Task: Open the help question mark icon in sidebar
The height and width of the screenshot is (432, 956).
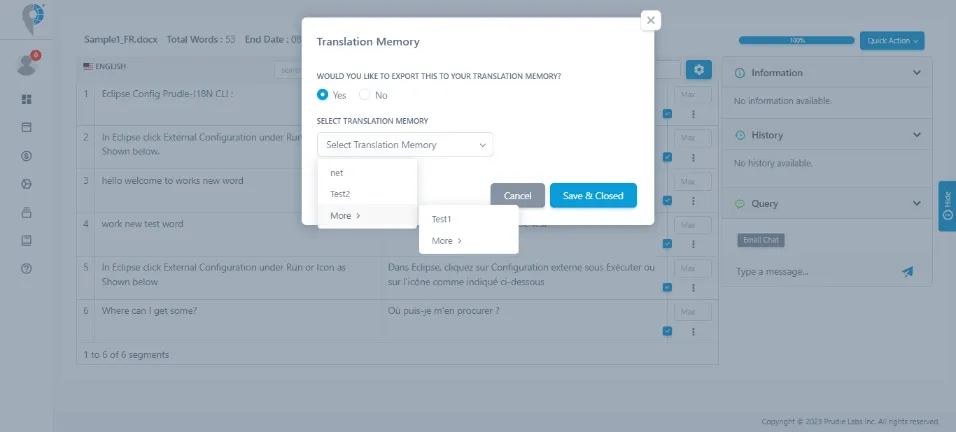Action: tap(26, 269)
